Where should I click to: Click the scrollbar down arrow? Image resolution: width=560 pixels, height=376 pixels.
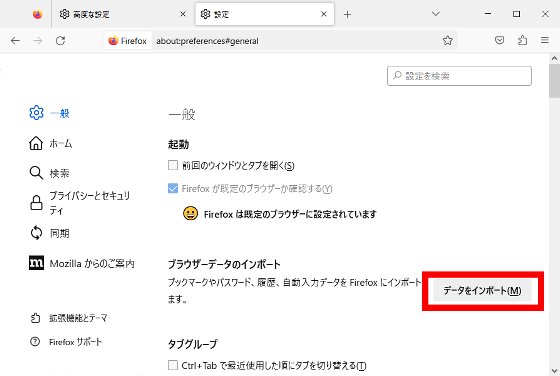tap(554, 371)
